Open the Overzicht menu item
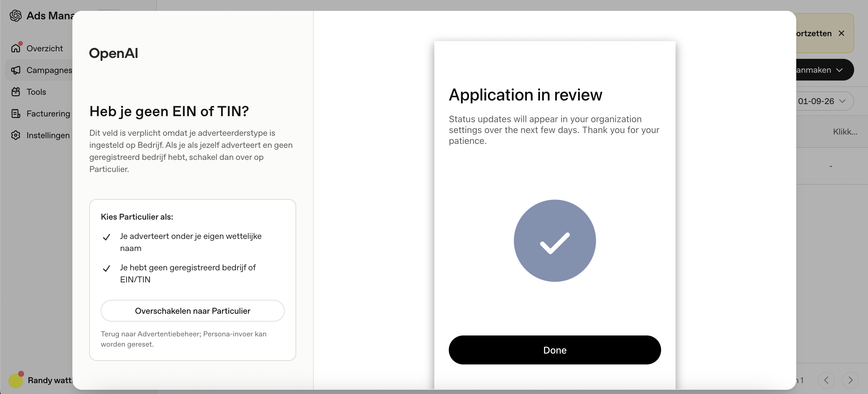Image resolution: width=868 pixels, height=394 pixels. (x=44, y=48)
